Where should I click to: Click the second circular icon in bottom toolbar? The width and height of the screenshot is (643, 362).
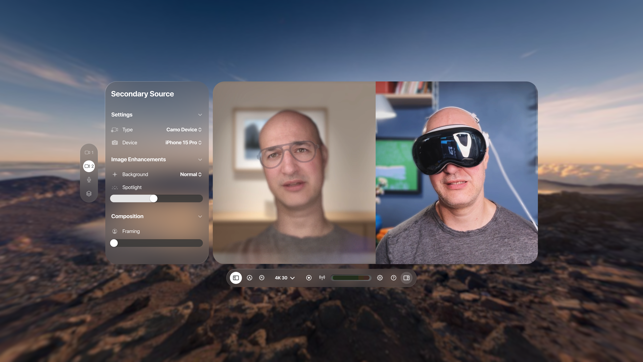tap(249, 278)
